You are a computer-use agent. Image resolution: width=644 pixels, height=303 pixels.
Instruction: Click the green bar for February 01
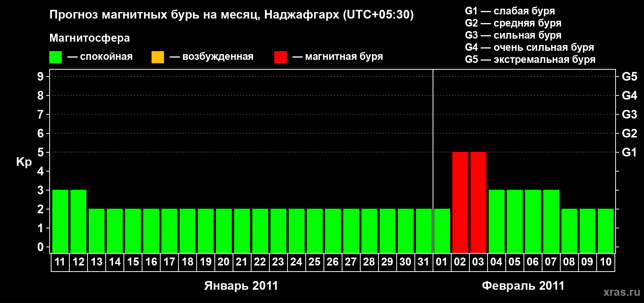tap(442, 231)
